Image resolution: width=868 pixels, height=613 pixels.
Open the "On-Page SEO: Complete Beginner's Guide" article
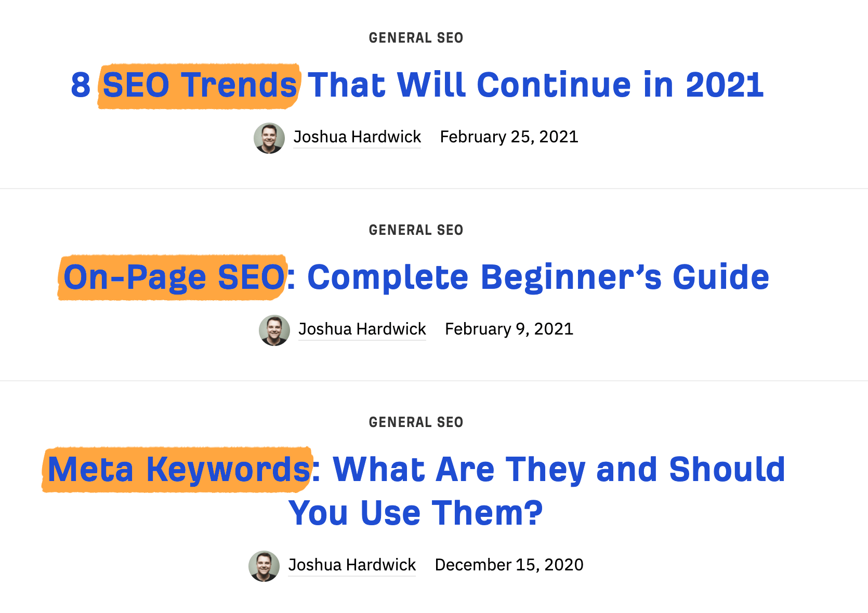416,277
